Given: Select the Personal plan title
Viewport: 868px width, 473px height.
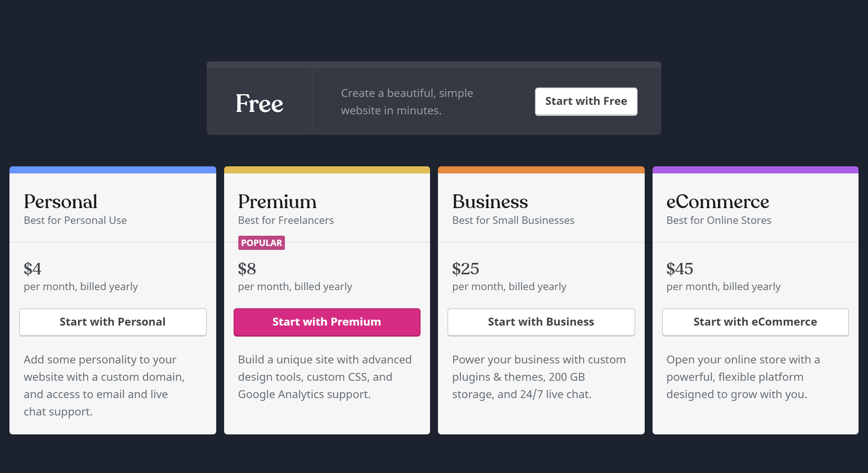Looking at the screenshot, I should click(x=60, y=202).
